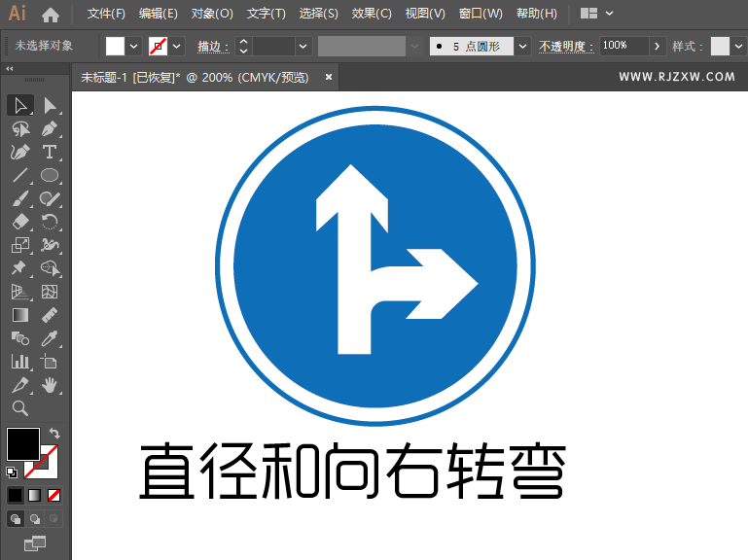Click the opacity 100% input field
The width and height of the screenshot is (748, 560).
tap(623, 47)
